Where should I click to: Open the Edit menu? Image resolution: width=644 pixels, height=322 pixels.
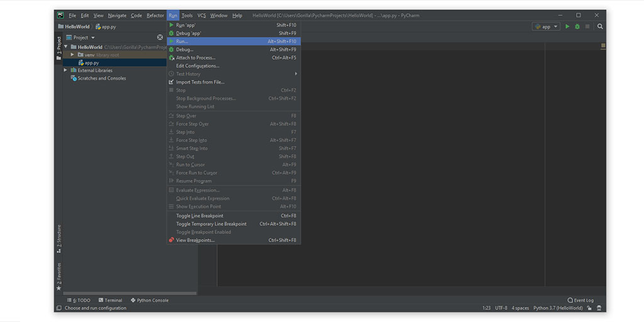[85, 16]
